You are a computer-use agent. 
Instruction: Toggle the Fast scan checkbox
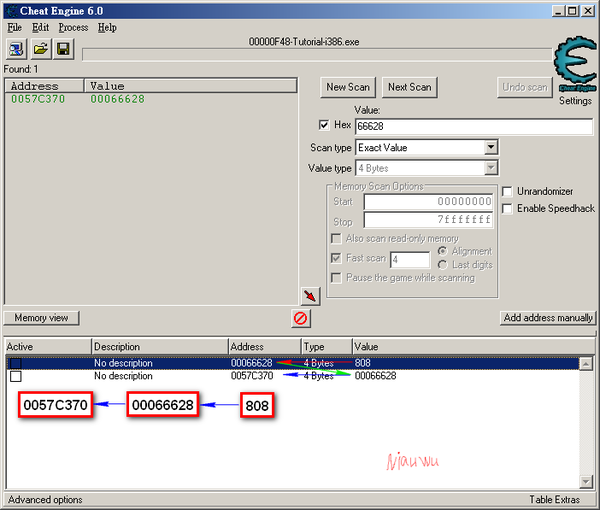click(336, 258)
